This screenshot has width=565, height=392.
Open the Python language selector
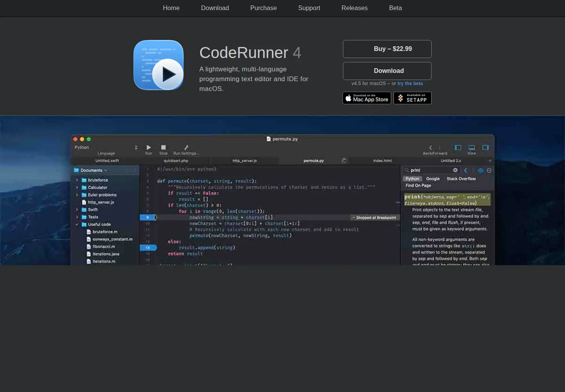tap(106, 147)
